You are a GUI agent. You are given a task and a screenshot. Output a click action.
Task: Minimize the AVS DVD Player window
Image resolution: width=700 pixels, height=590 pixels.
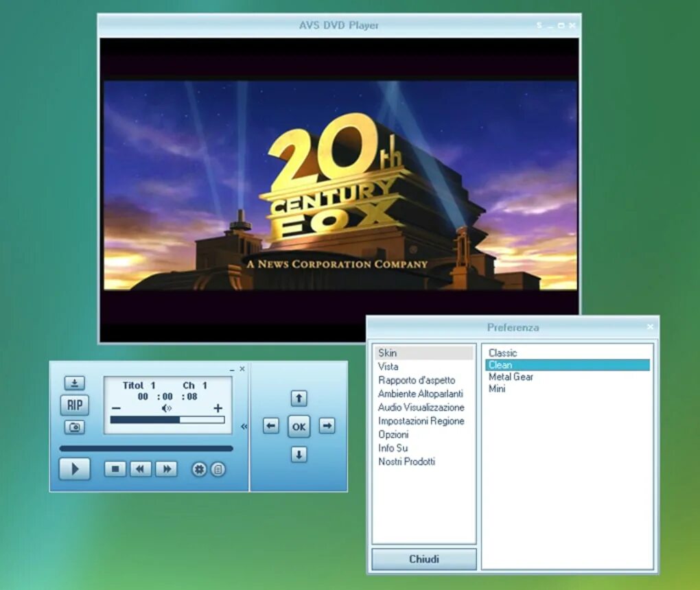click(550, 26)
